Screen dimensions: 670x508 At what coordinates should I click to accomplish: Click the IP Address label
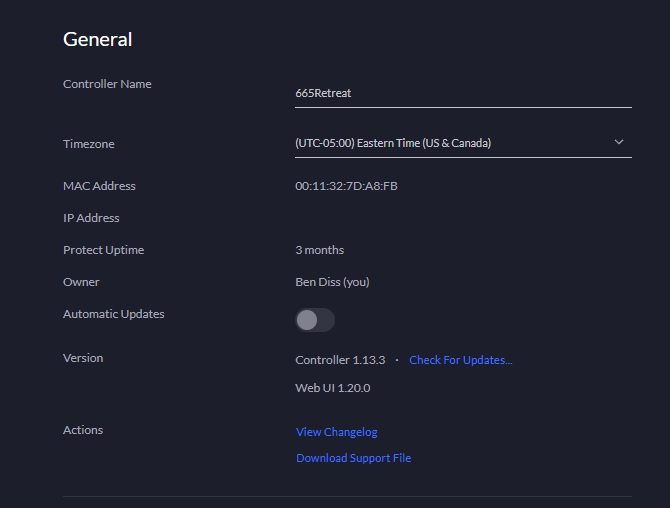point(91,218)
